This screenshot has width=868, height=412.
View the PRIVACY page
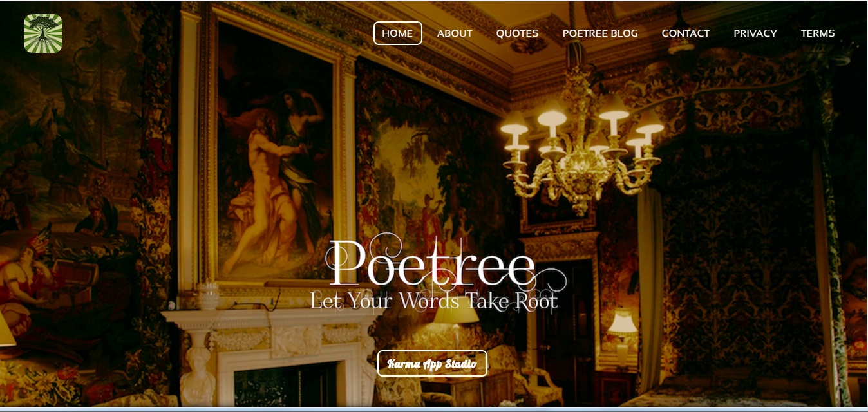tap(755, 33)
